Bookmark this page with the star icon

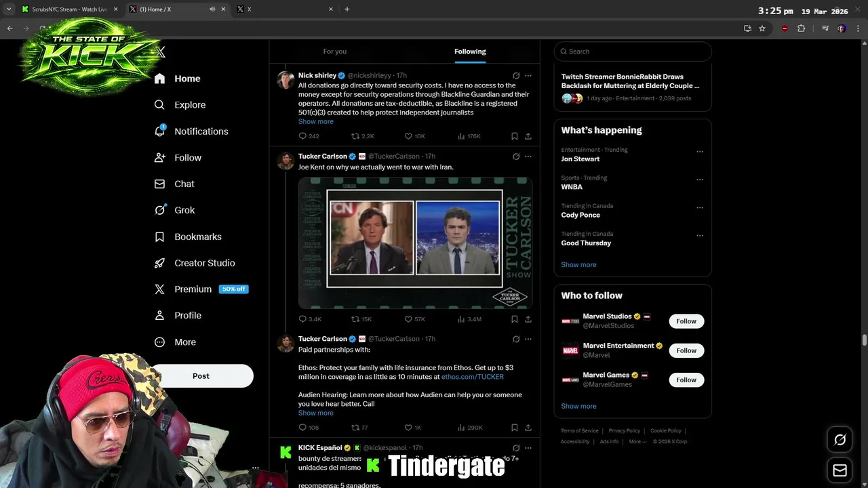[762, 28]
